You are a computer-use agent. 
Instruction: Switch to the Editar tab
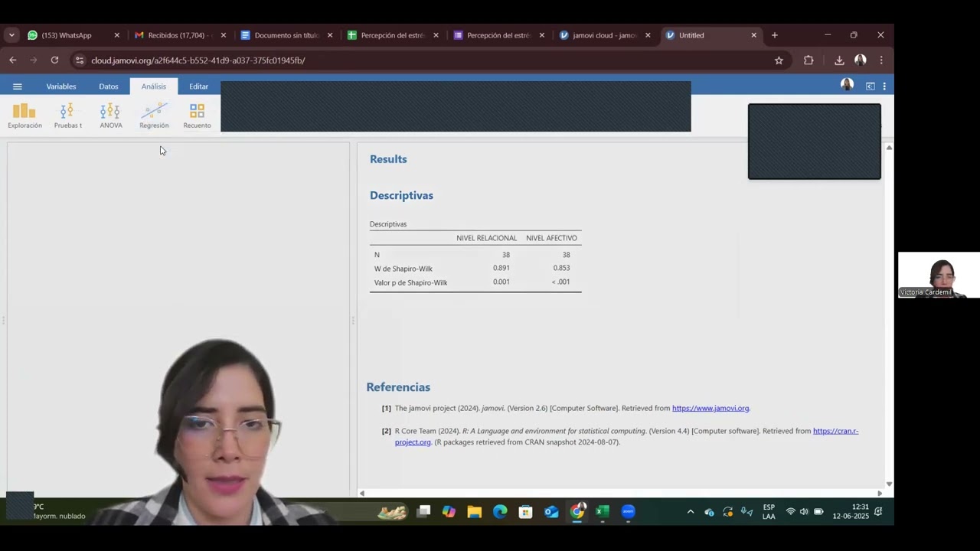[198, 86]
